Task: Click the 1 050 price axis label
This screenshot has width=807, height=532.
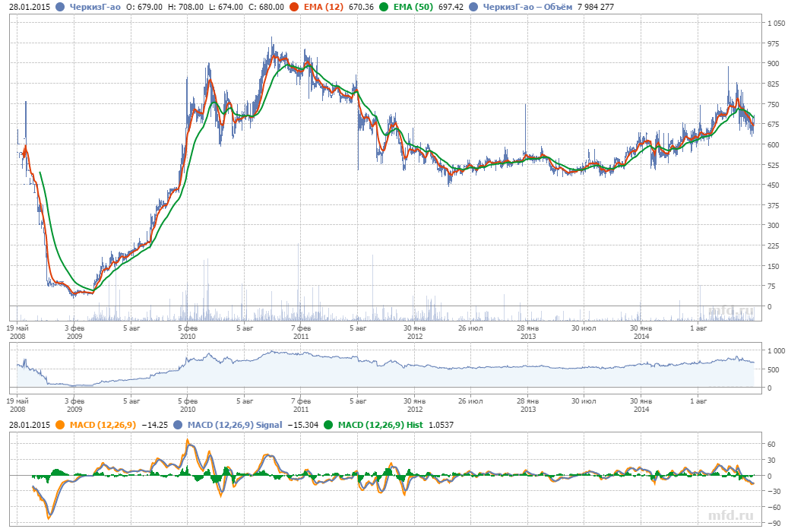Action: point(776,23)
